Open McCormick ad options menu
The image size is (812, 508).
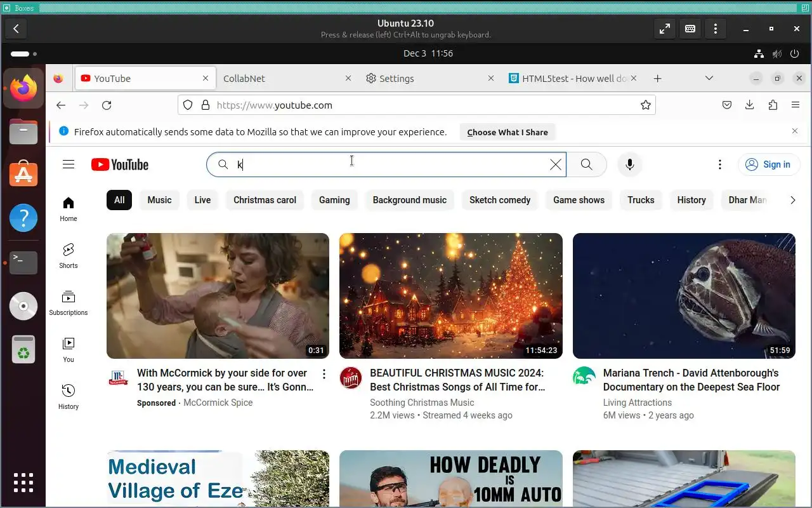[324, 374]
